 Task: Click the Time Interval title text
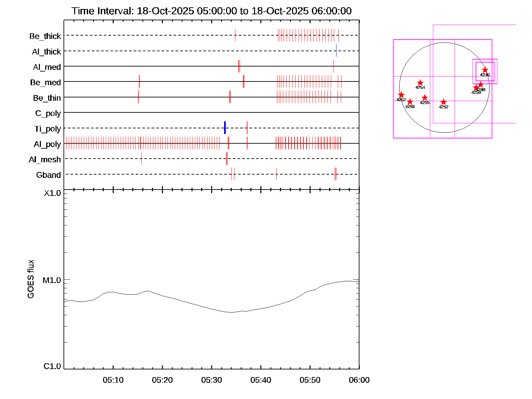coord(211,11)
